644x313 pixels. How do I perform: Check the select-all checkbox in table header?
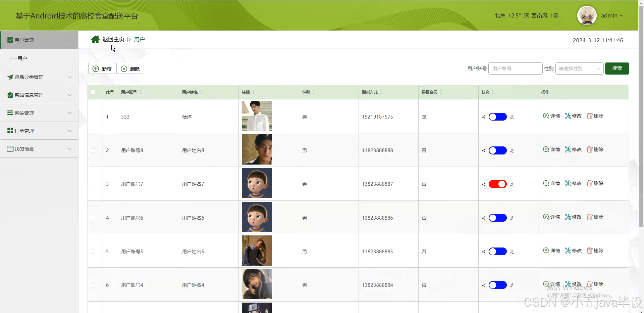[x=93, y=92]
